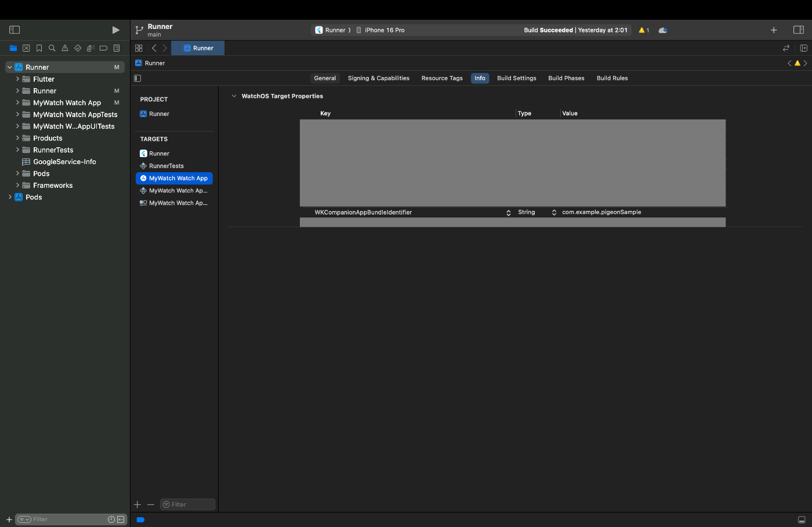Screen dimensions: 812x527
Task: Open the Source Control navigator
Action: click(x=26, y=48)
